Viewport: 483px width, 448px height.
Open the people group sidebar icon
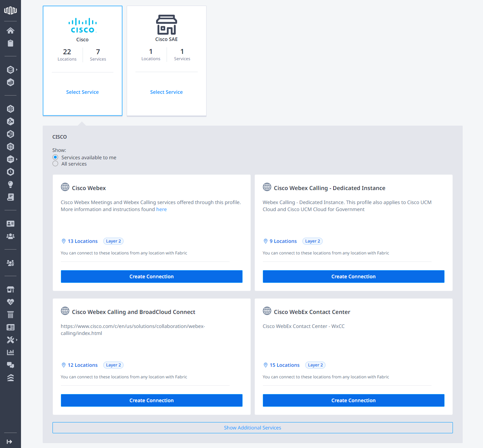tap(10, 236)
